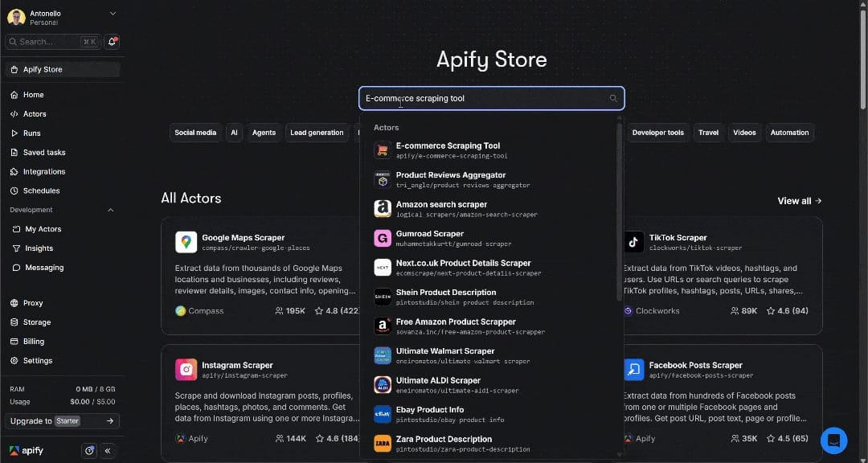Viewport: 868px width, 463px height.
Task: Collapse sidebar with double-chevron icon
Action: click(108, 451)
